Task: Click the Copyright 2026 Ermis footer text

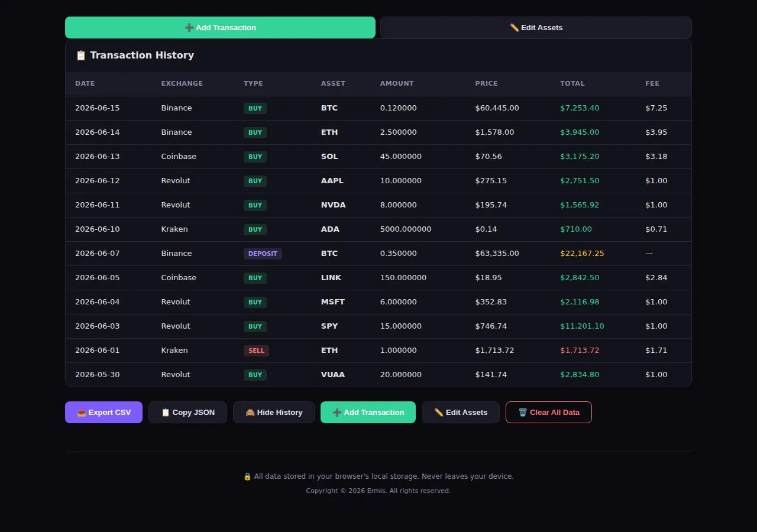Action: pyautogui.click(x=378, y=491)
